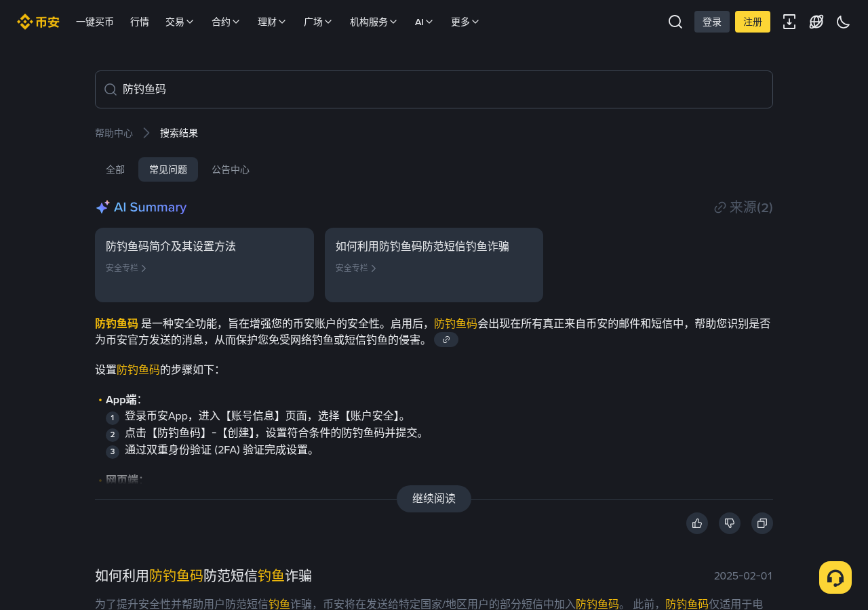Open the language globe icon

(x=816, y=22)
